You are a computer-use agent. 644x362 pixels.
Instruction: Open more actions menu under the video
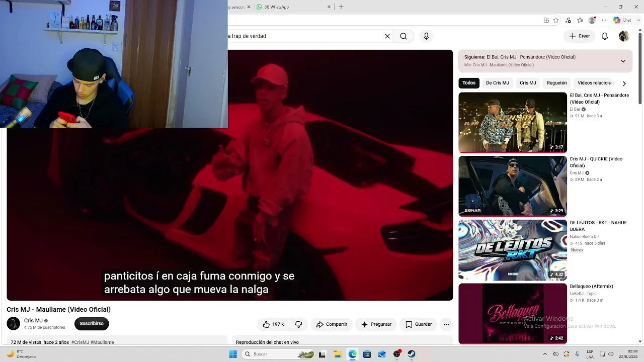[x=446, y=324]
